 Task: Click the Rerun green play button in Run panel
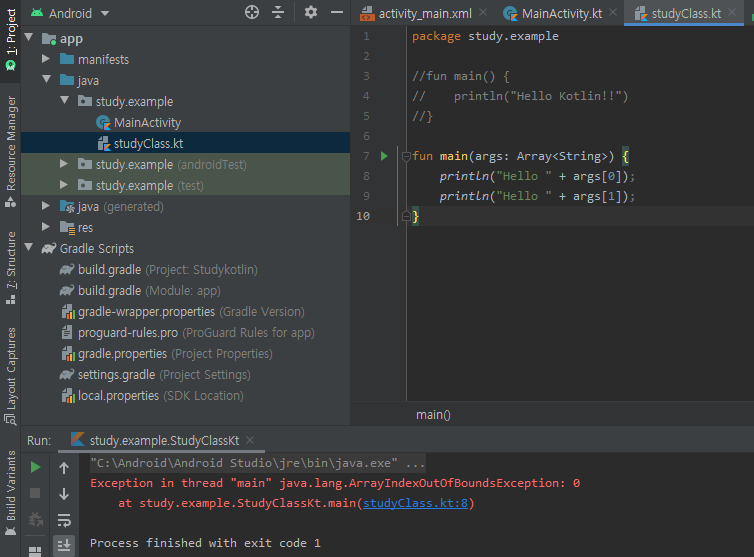36,467
